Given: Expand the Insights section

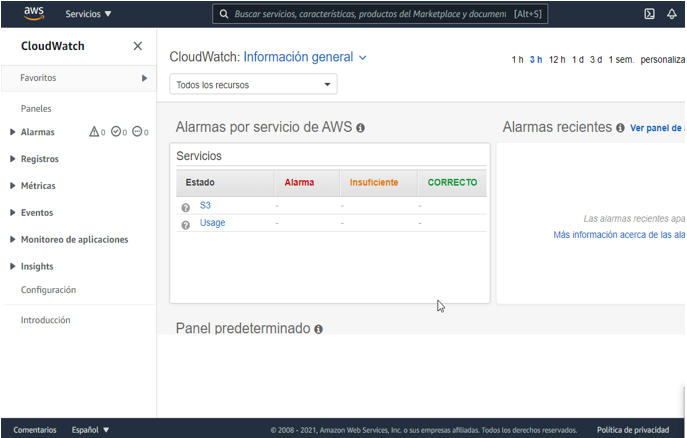Looking at the screenshot, I should pyautogui.click(x=12, y=266).
